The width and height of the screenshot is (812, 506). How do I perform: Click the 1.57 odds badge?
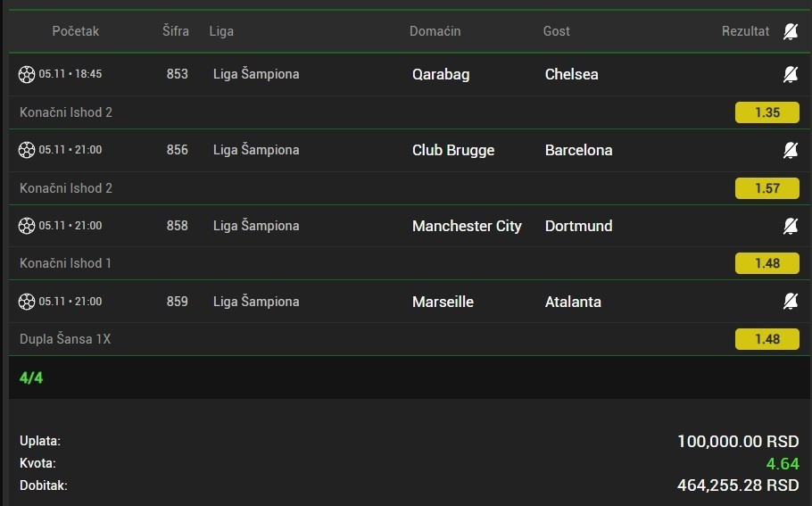click(766, 188)
